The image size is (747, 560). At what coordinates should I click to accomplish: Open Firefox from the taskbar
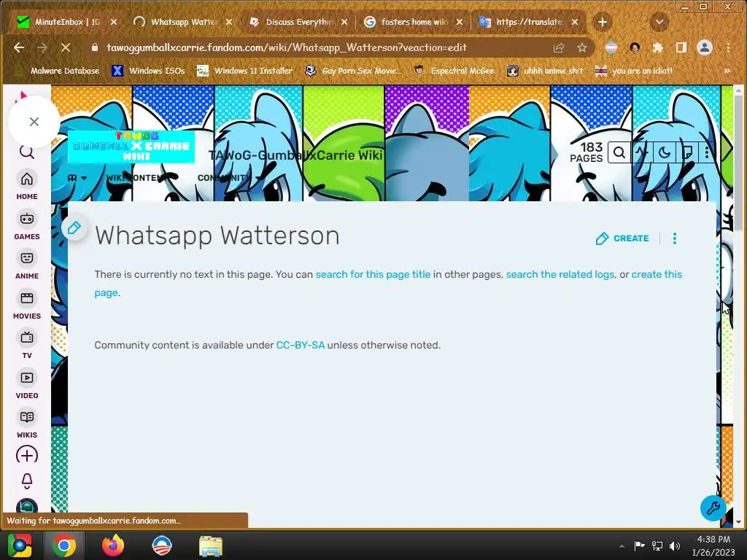(x=112, y=545)
